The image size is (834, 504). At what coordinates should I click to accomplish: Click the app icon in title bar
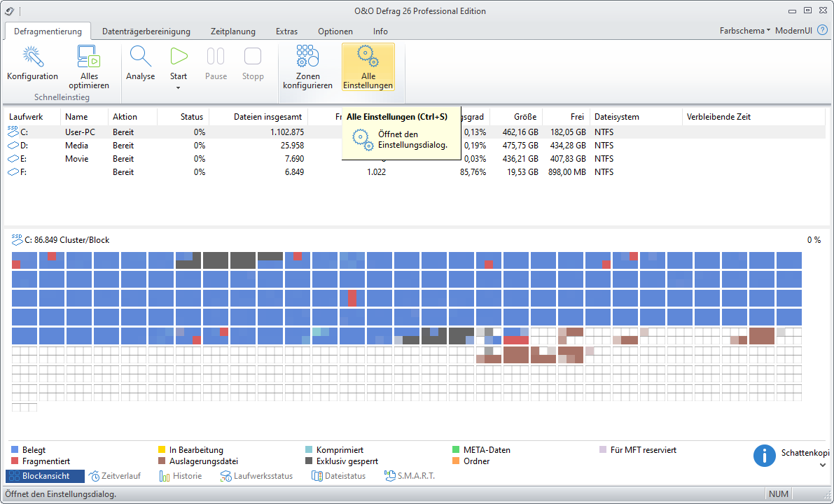pos(10,10)
